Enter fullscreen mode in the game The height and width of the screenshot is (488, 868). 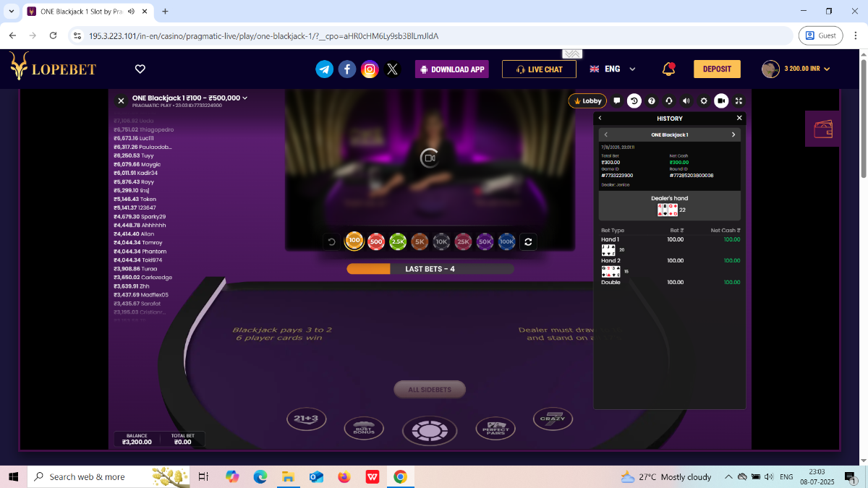[x=739, y=101]
